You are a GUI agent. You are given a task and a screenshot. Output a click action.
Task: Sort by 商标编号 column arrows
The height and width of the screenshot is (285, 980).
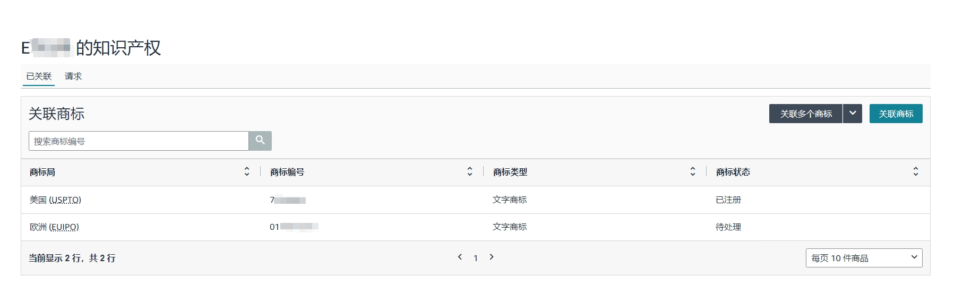pyautogui.click(x=470, y=171)
